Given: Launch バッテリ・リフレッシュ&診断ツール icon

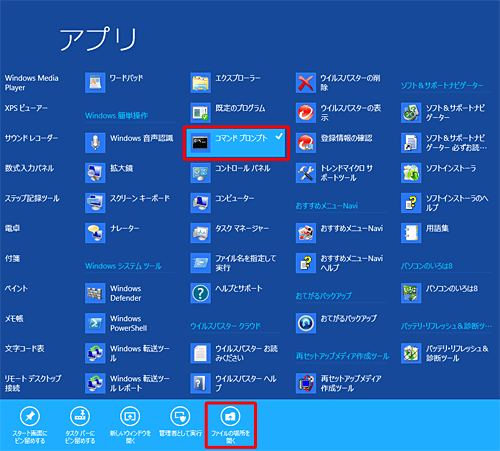Looking at the screenshot, I should pos(411,353).
